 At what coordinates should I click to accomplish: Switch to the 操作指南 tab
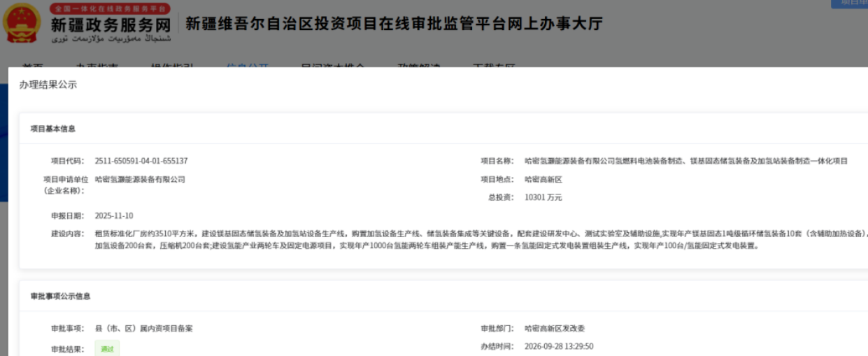(x=173, y=67)
